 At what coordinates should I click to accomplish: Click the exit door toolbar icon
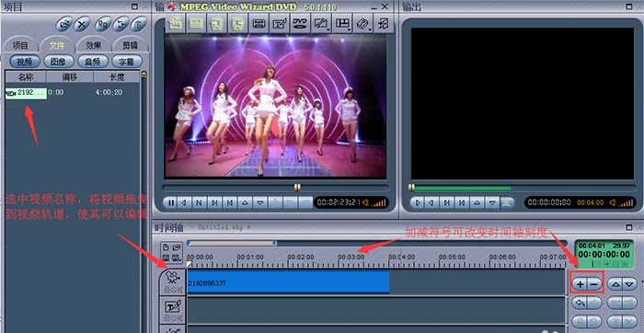point(384,24)
